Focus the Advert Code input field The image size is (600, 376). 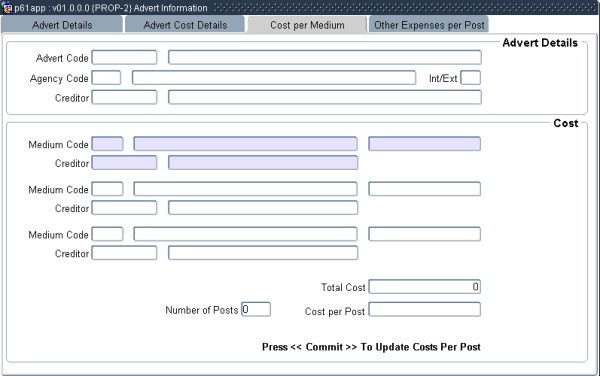[x=124, y=57]
